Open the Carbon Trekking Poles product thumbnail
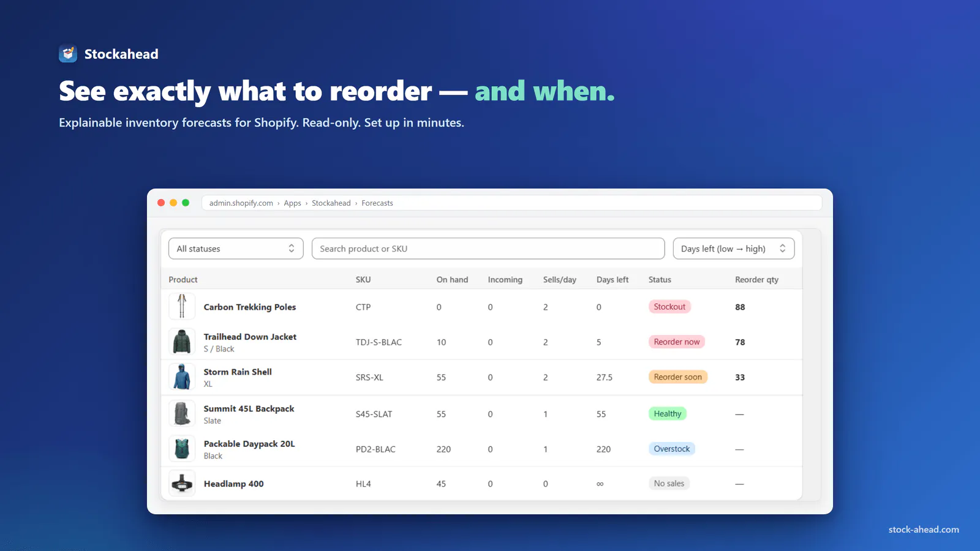 tap(182, 307)
